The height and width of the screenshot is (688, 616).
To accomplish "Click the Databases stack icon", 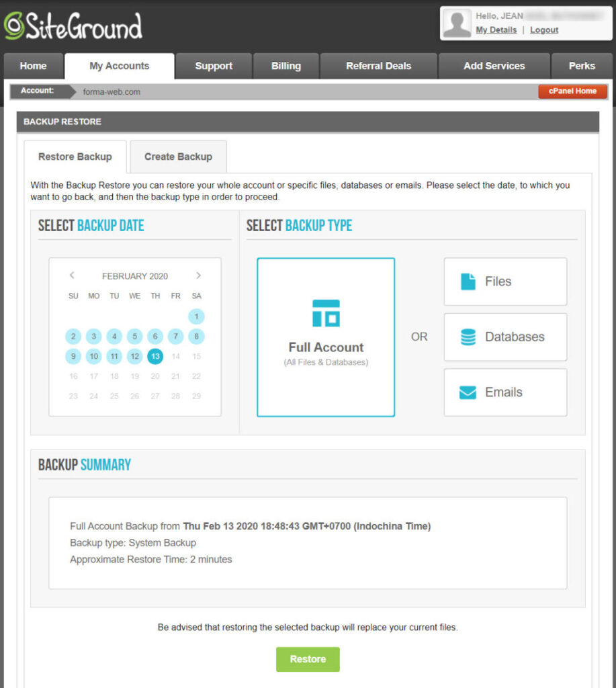I will [x=468, y=337].
